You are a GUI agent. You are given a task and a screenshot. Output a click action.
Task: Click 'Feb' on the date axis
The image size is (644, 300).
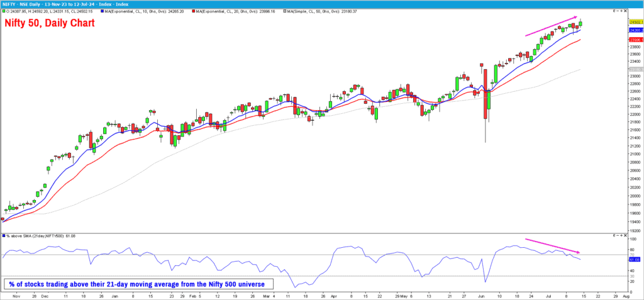tap(192, 295)
